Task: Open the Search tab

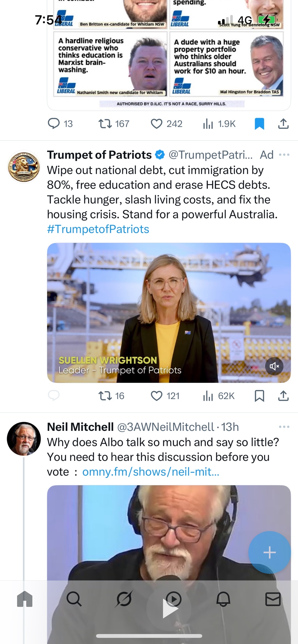Action: [74, 599]
